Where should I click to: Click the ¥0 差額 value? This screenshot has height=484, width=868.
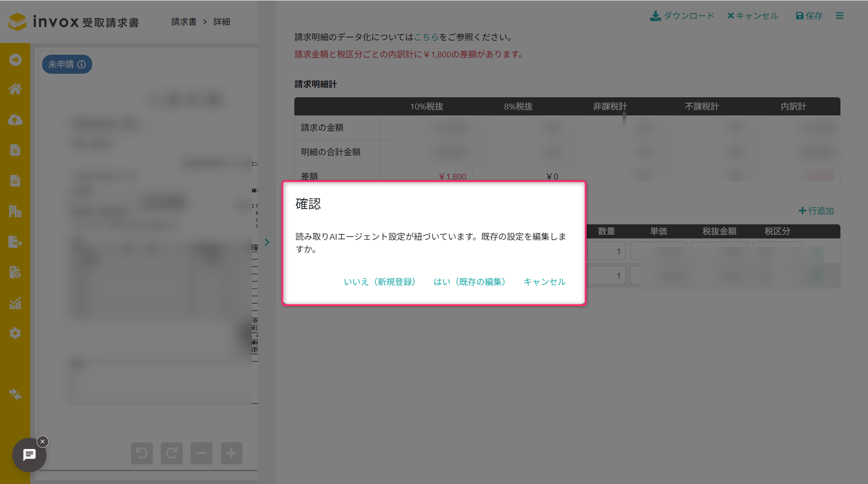coord(552,176)
